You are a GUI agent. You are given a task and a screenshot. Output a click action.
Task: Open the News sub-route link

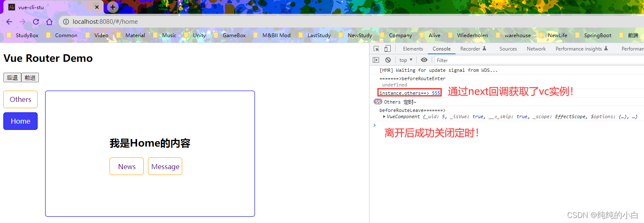(127, 166)
